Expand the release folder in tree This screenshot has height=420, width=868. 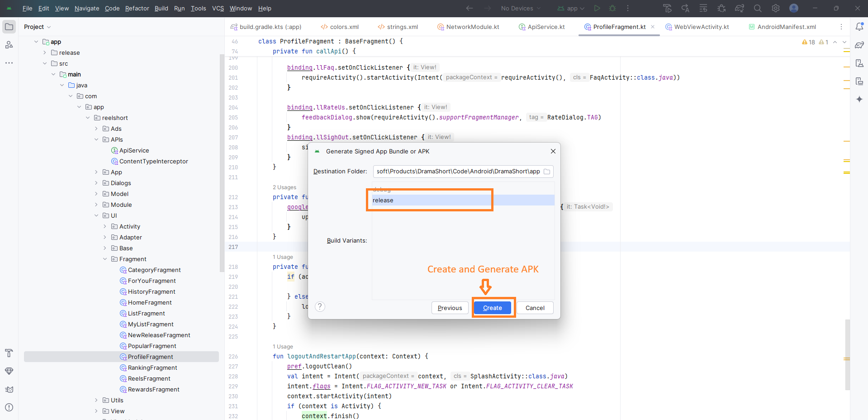click(45, 52)
